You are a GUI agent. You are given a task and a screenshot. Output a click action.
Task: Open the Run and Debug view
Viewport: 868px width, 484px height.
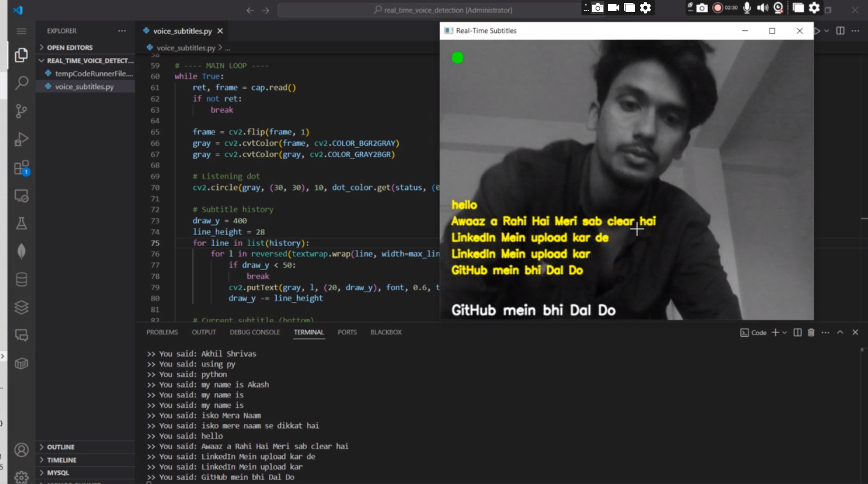tap(21, 139)
